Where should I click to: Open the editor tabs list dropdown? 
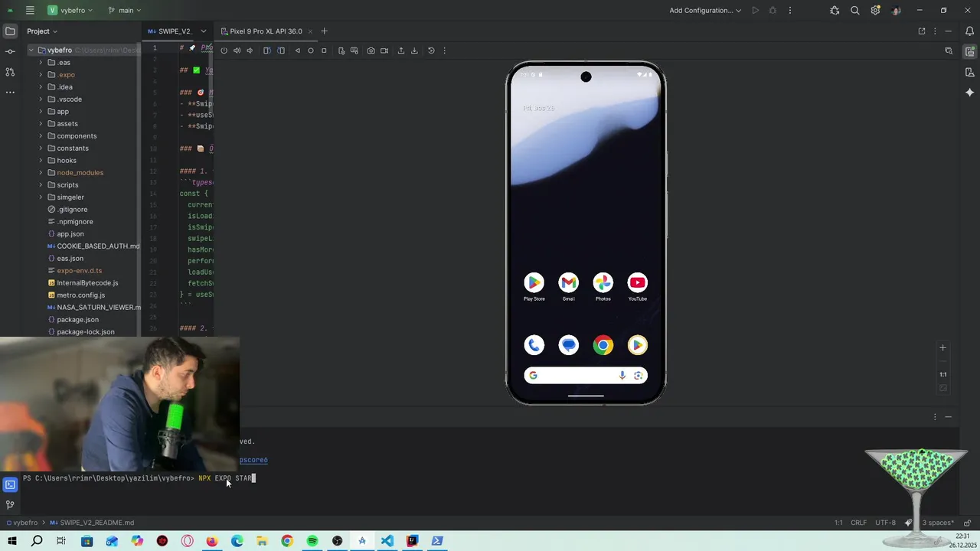click(x=203, y=31)
